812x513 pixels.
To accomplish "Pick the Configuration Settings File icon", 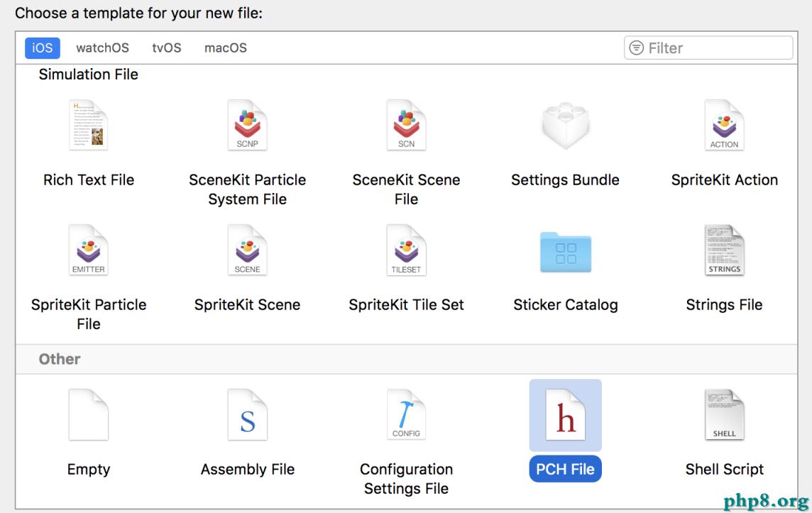I will pyautogui.click(x=406, y=415).
